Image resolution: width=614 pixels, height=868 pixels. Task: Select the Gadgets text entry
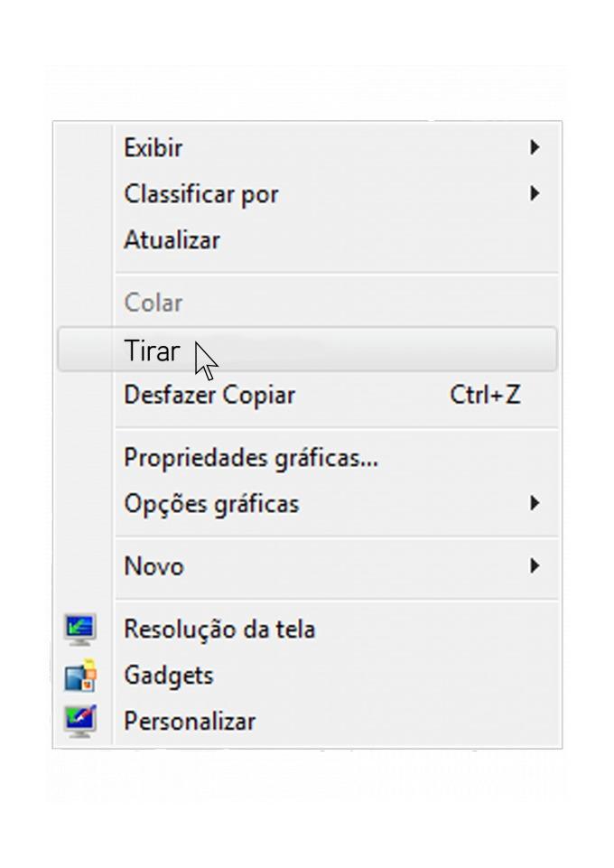(x=169, y=676)
